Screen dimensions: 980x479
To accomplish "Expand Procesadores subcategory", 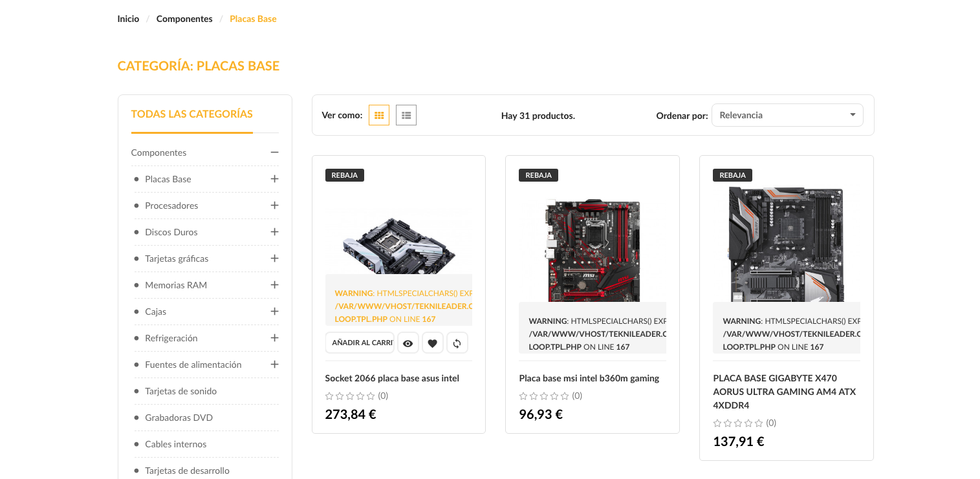I will click(274, 206).
